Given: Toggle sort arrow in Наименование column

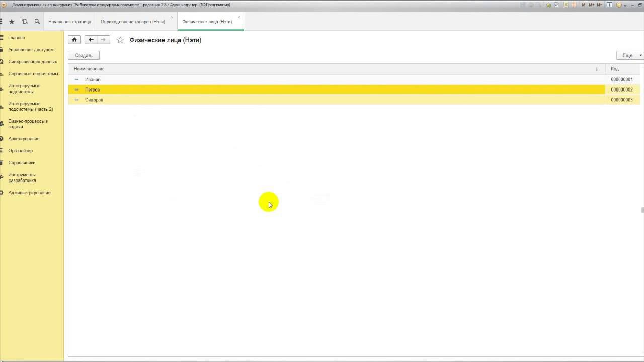Looking at the screenshot, I should coord(597,69).
